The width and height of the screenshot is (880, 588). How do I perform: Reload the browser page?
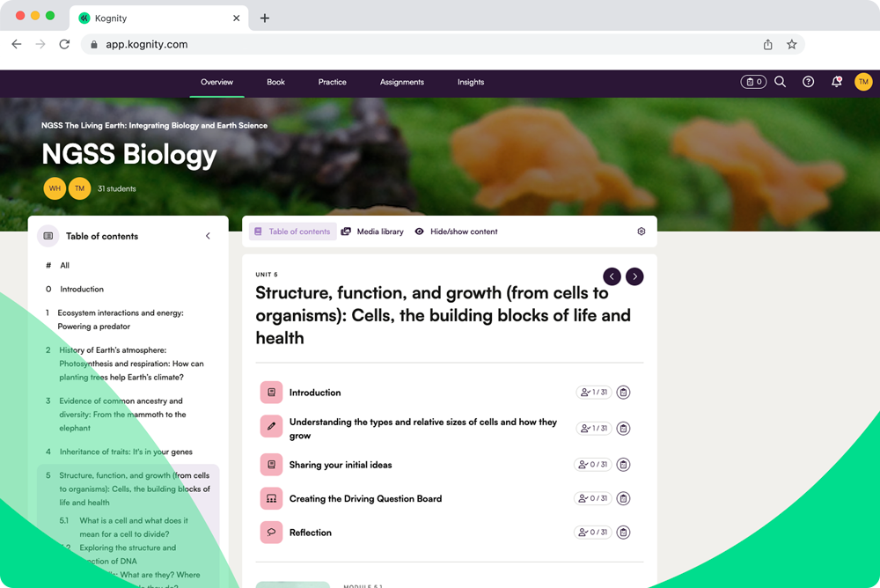point(64,44)
